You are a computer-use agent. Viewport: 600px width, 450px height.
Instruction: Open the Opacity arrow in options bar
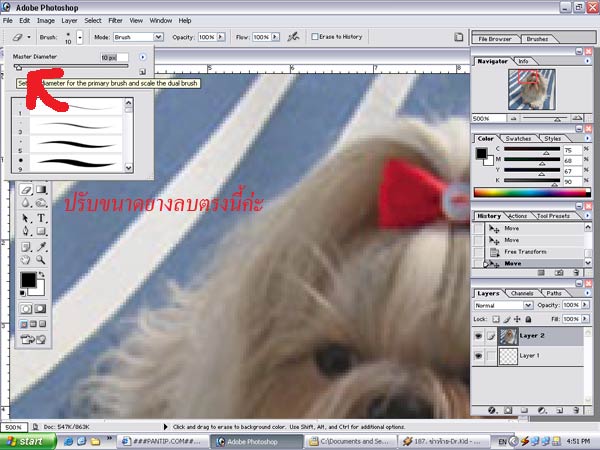pyautogui.click(x=221, y=37)
